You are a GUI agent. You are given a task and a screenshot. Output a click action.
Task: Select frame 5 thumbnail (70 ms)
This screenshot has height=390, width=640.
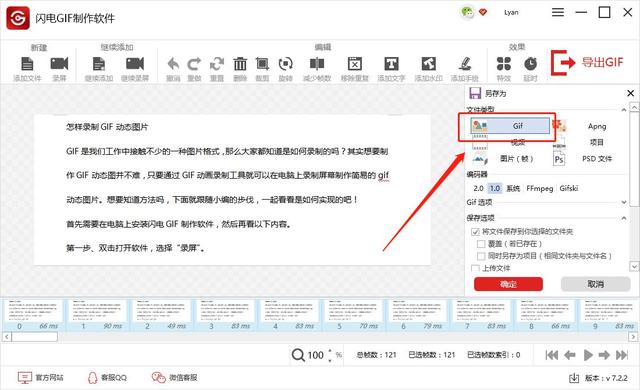click(353, 315)
